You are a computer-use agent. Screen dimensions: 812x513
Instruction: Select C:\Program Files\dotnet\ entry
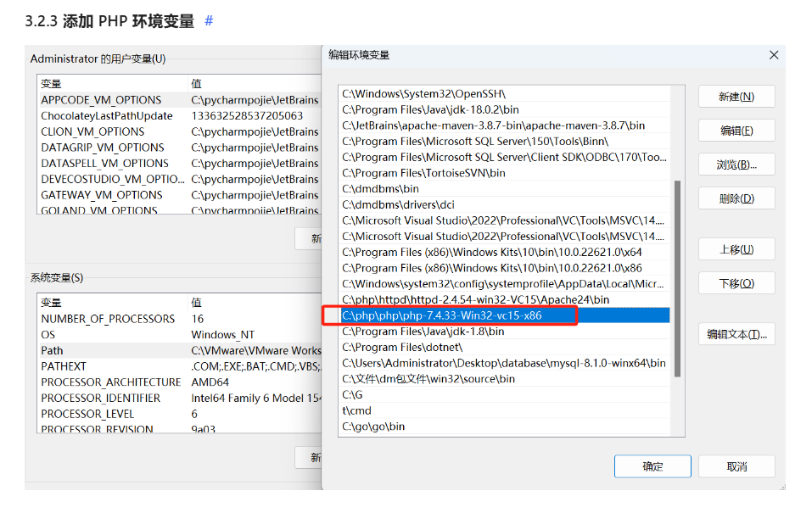pyautogui.click(x=505, y=348)
